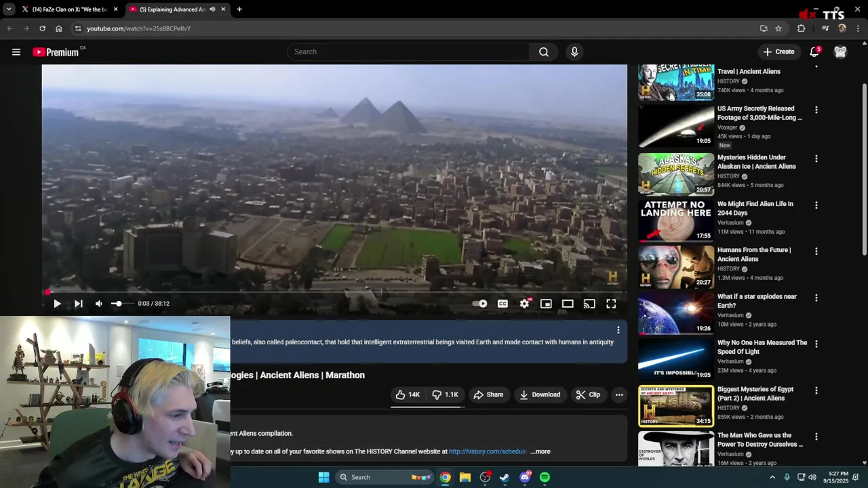Open Spotify from taskbar
868x488 pixels.
[x=545, y=477]
